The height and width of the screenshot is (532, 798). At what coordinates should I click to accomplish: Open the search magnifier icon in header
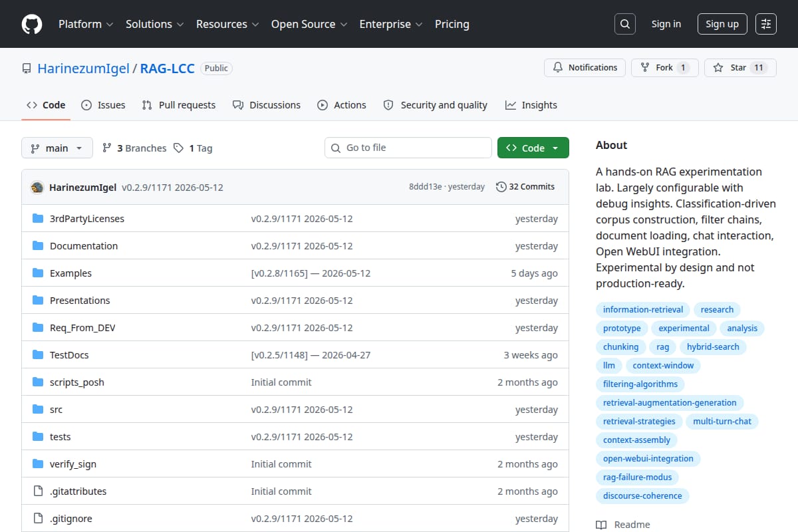pyautogui.click(x=624, y=24)
